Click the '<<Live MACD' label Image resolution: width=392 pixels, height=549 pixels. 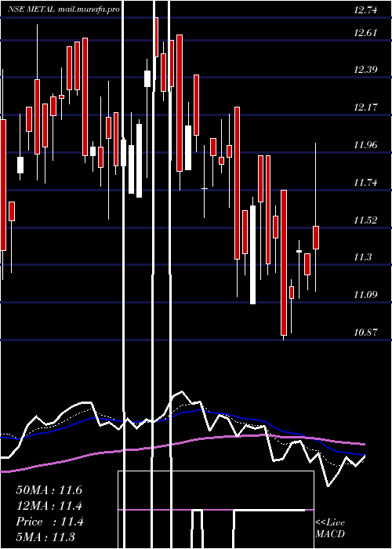pos(330,529)
